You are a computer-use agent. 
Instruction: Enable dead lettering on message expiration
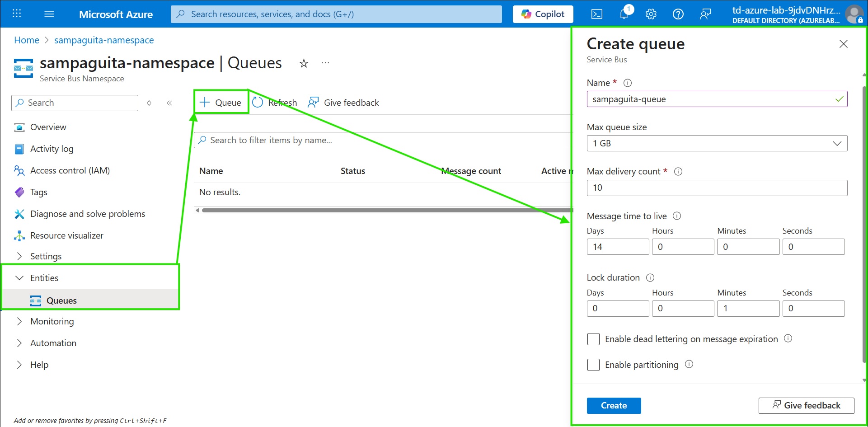[x=593, y=339]
